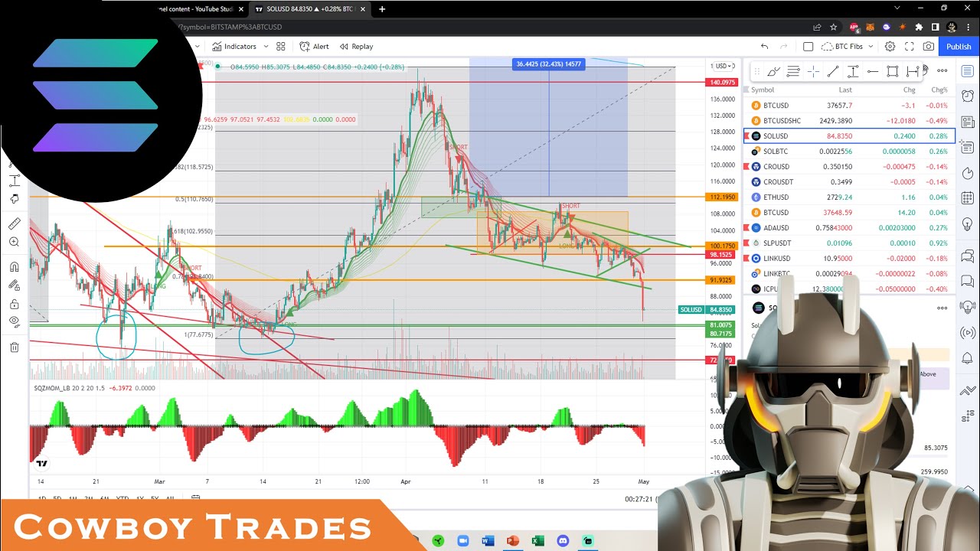980x551 pixels.
Task: Open Excel from the taskbar
Action: pyautogui.click(x=537, y=541)
